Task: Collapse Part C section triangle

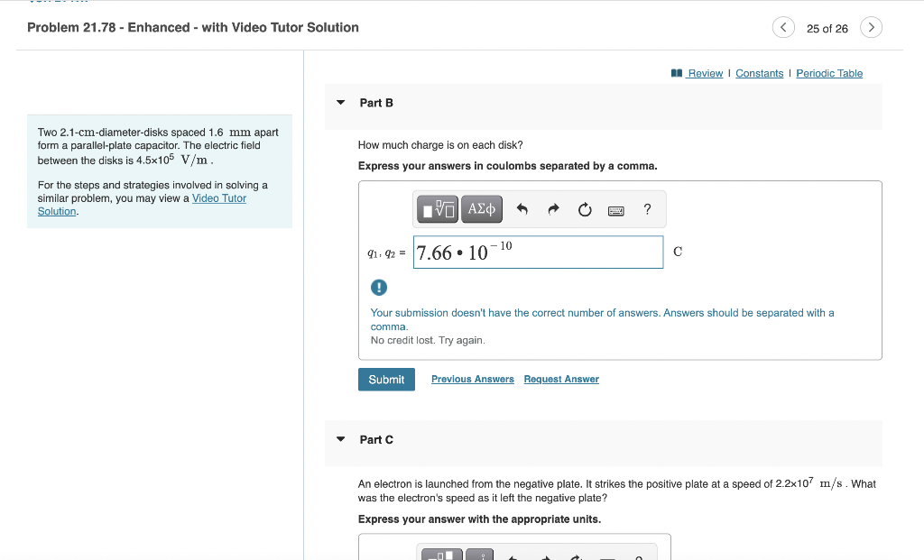Action: coord(340,439)
